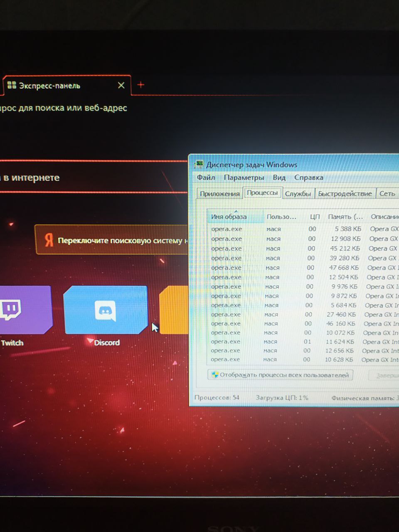Image resolution: width=399 pixels, height=532 pixels.
Task: Select opera.exe process using 46 160 КБ
Action: [303, 324]
